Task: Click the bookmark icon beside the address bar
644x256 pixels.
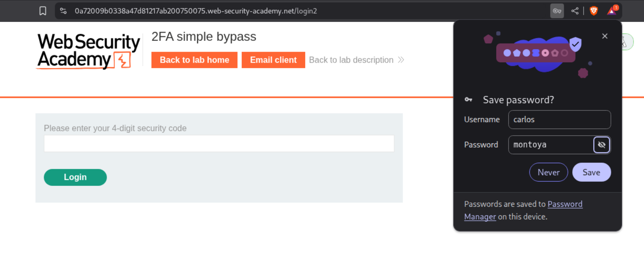Action: tap(43, 11)
